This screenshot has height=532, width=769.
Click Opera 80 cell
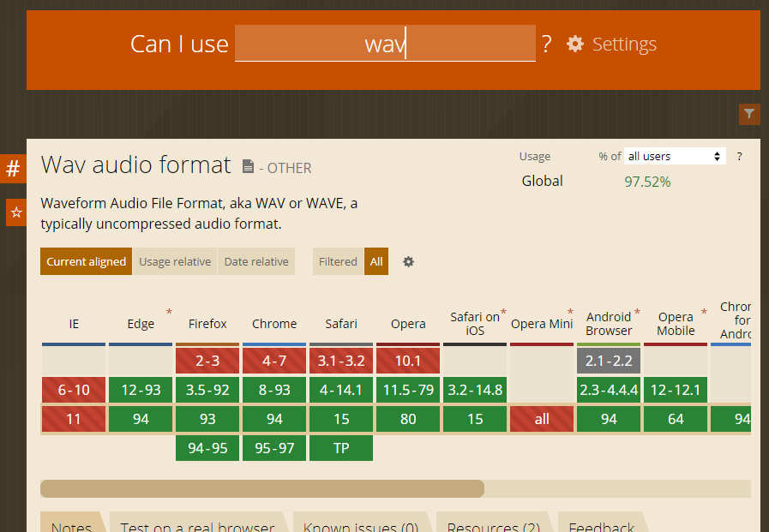pyautogui.click(x=408, y=419)
